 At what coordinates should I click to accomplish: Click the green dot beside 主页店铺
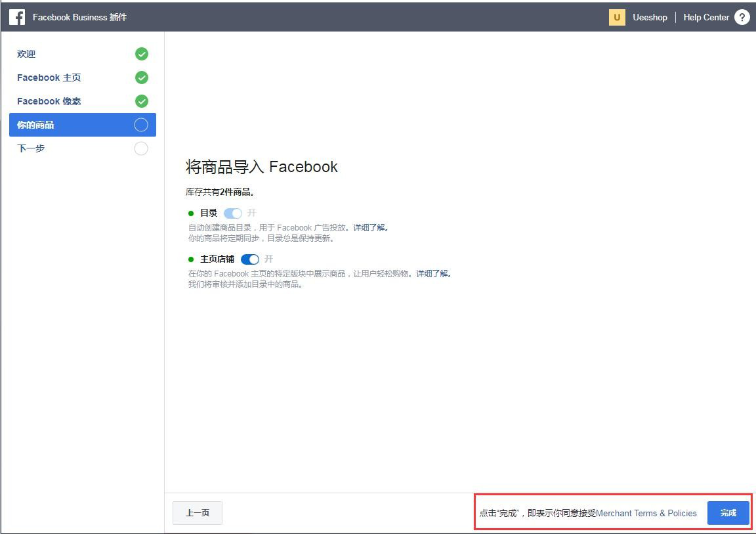pyautogui.click(x=191, y=259)
